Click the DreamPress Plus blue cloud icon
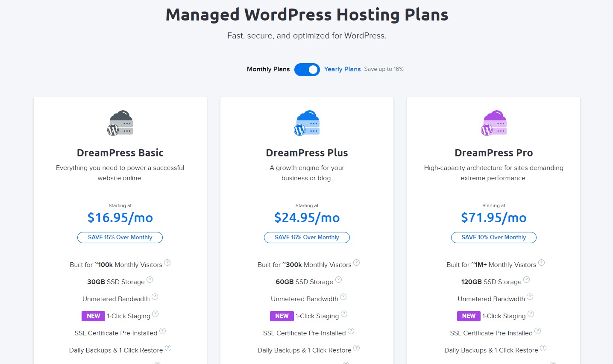Image resolution: width=613 pixels, height=364 pixels. [307, 123]
